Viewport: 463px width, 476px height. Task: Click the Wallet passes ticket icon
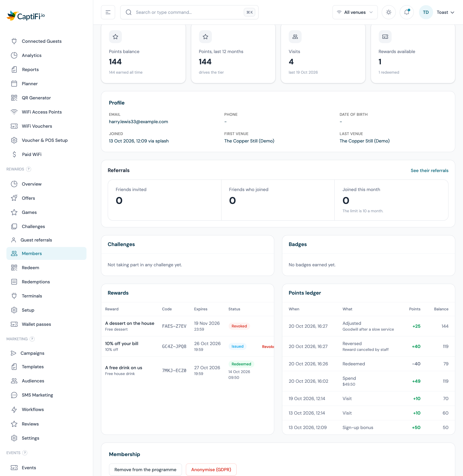coord(14,324)
